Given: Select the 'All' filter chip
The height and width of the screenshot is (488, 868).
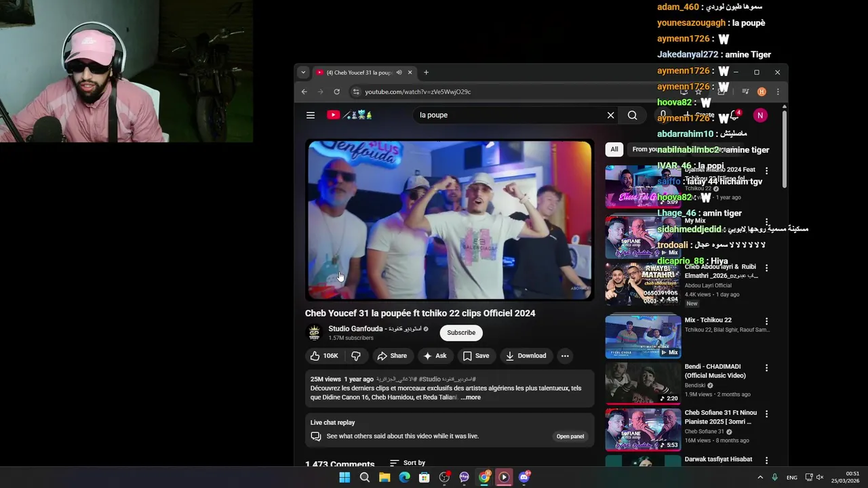Looking at the screenshot, I should [x=614, y=149].
